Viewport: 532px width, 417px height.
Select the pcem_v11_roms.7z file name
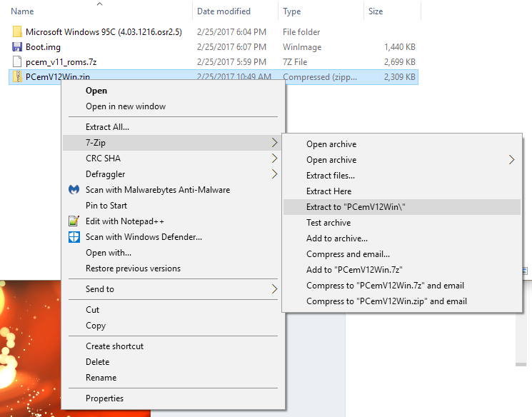tap(61, 61)
